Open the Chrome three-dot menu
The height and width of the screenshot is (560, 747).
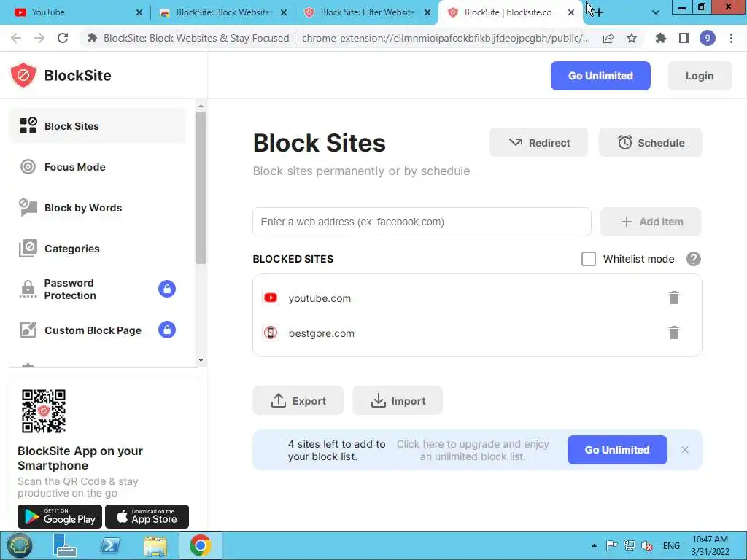pos(731,38)
